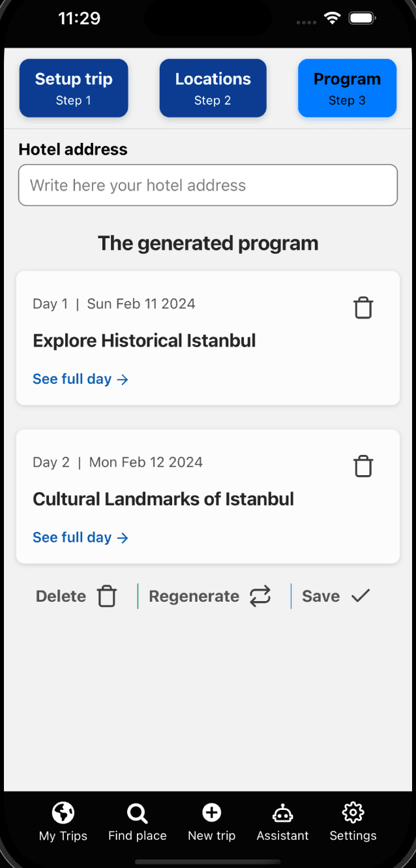Screen dimensions: 416x868
Task: Click the Regenerate text button
Action: pyautogui.click(x=194, y=597)
